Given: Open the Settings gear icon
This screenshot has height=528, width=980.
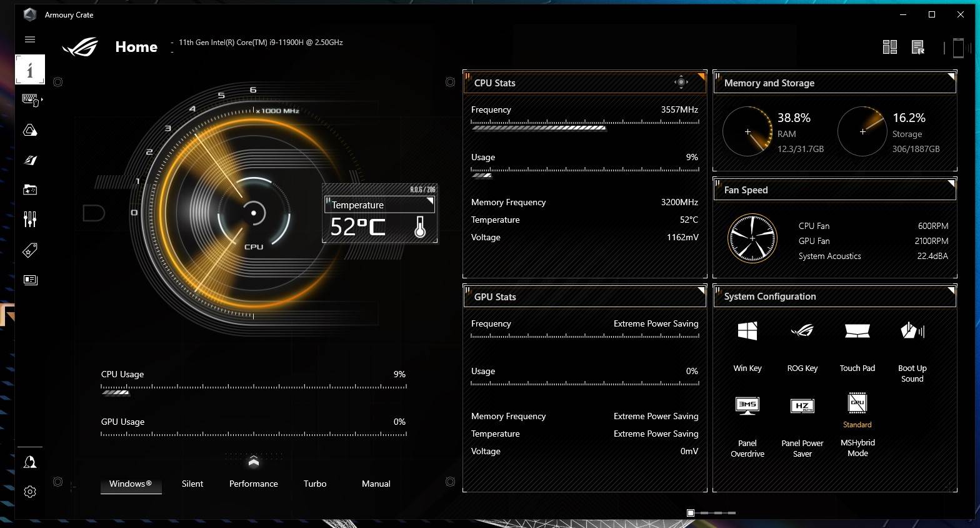Looking at the screenshot, I should [30, 492].
